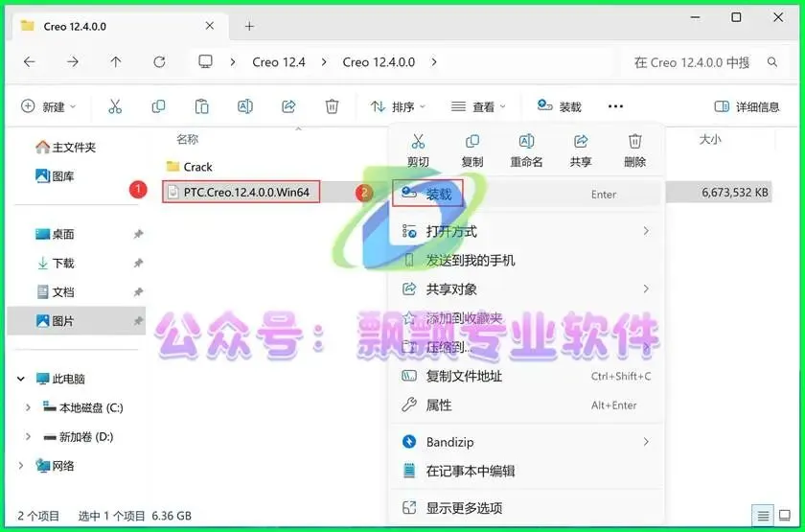Go forward with the forward arrow

point(73,62)
